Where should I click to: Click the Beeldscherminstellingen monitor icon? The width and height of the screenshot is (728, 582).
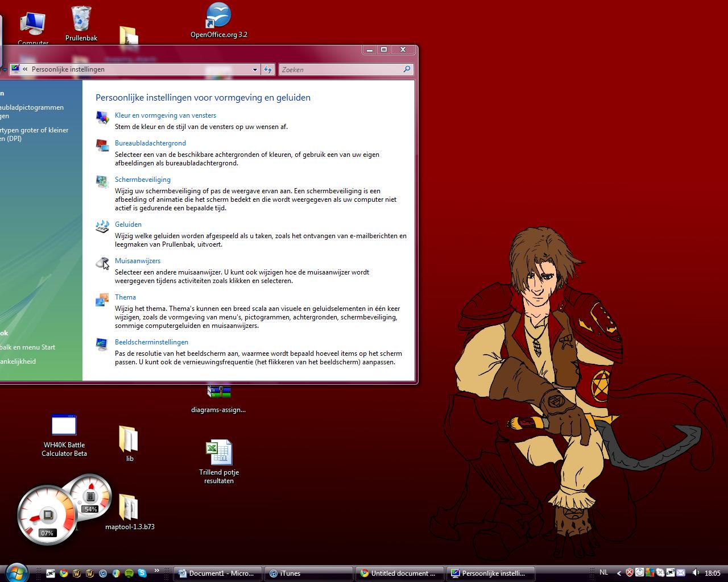click(x=102, y=344)
